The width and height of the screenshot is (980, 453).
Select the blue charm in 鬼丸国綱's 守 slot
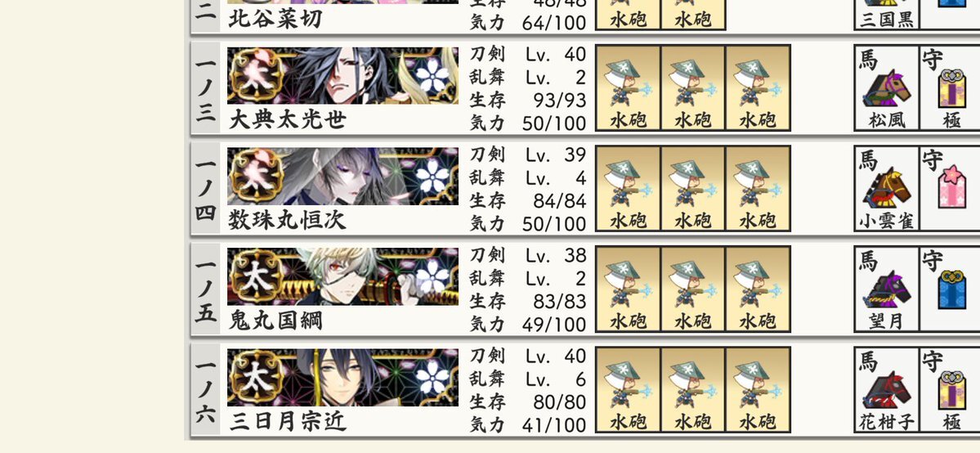pyautogui.click(x=951, y=289)
